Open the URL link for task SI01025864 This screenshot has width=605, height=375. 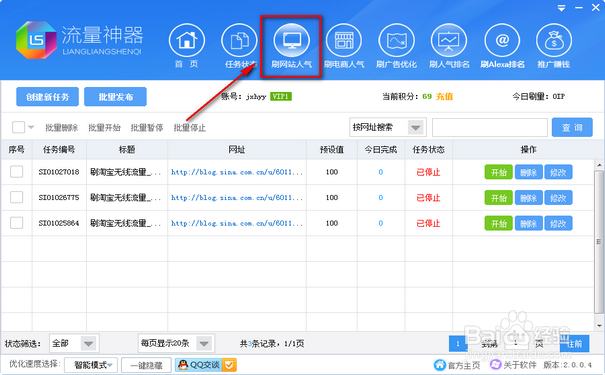237,223
